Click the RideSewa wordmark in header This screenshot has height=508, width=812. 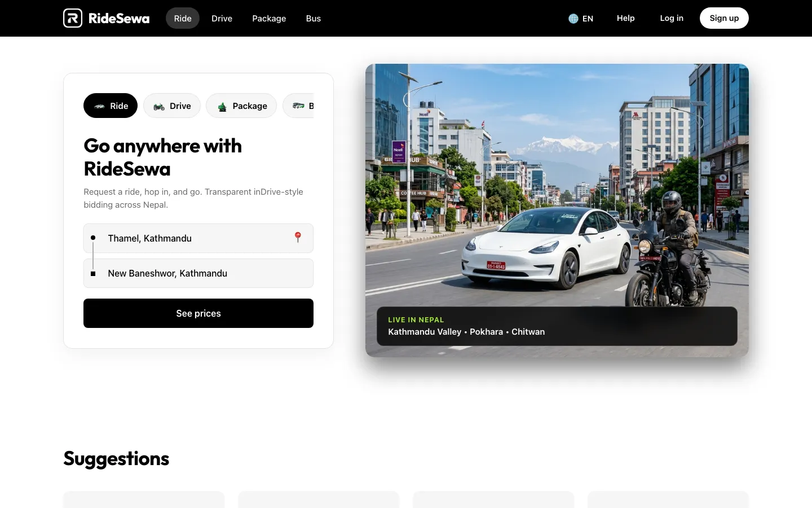pyautogui.click(x=119, y=19)
